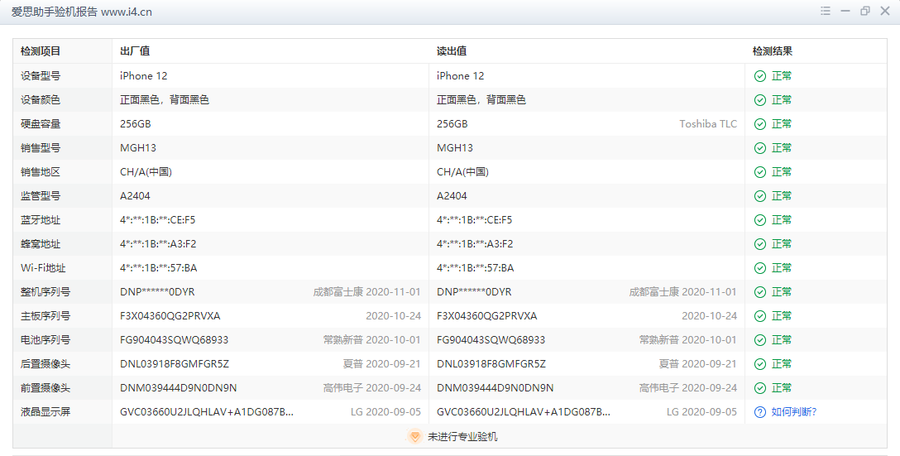
Task: Click the 检测结果 column header
Action: pos(773,51)
